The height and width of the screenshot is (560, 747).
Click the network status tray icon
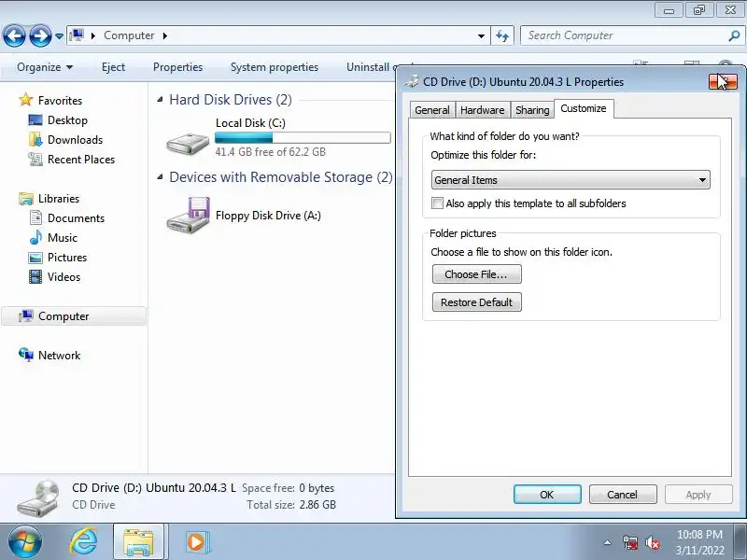click(x=629, y=542)
